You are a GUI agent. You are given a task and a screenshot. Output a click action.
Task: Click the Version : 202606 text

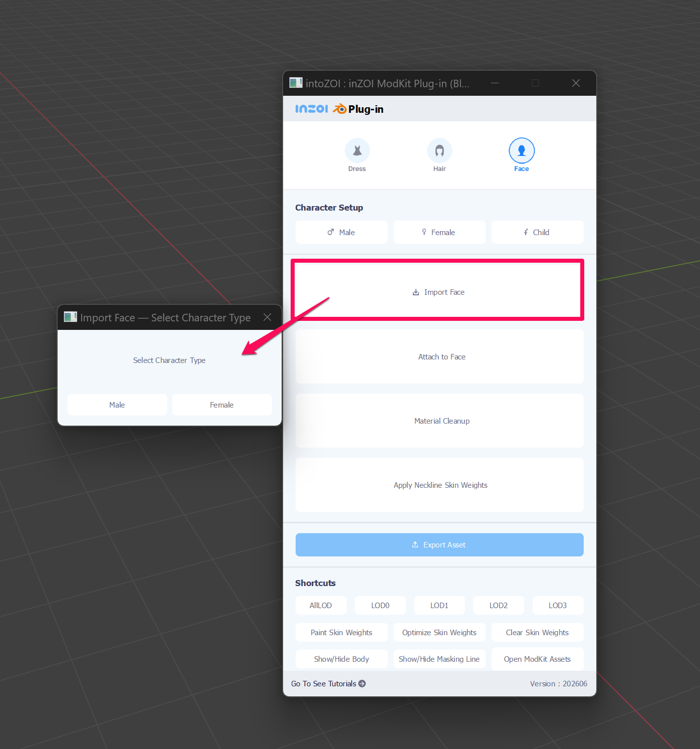(x=559, y=683)
